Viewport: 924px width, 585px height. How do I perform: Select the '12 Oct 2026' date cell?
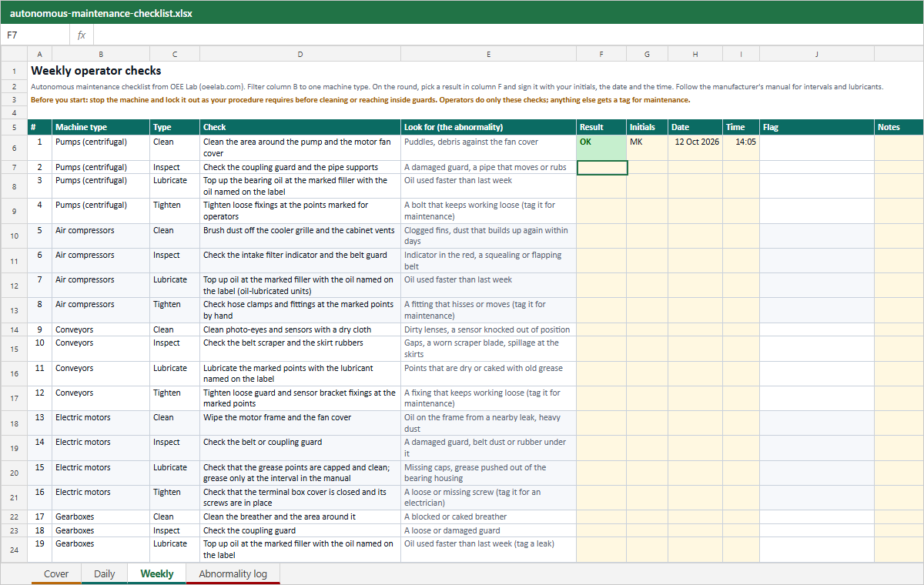coord(695,148)
